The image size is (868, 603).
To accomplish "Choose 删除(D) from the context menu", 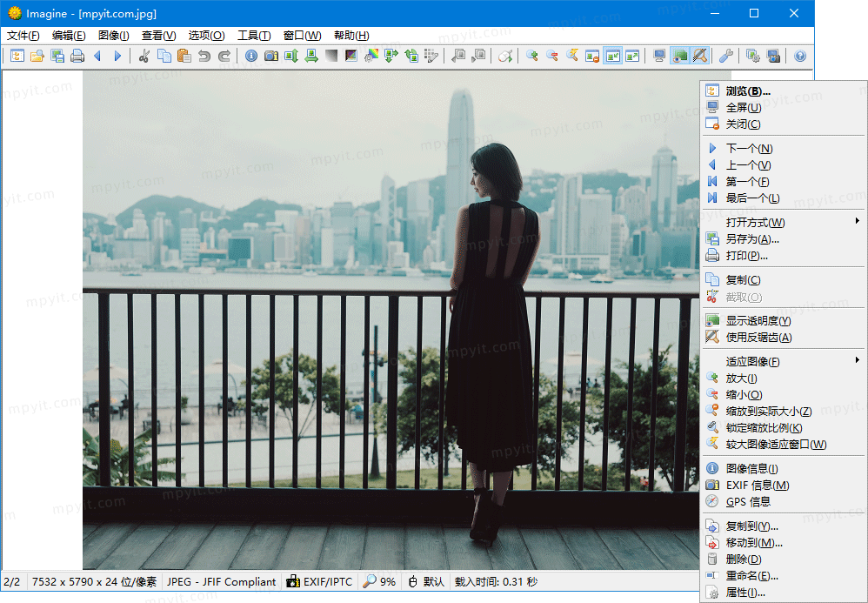I will (x=783, y=559).
